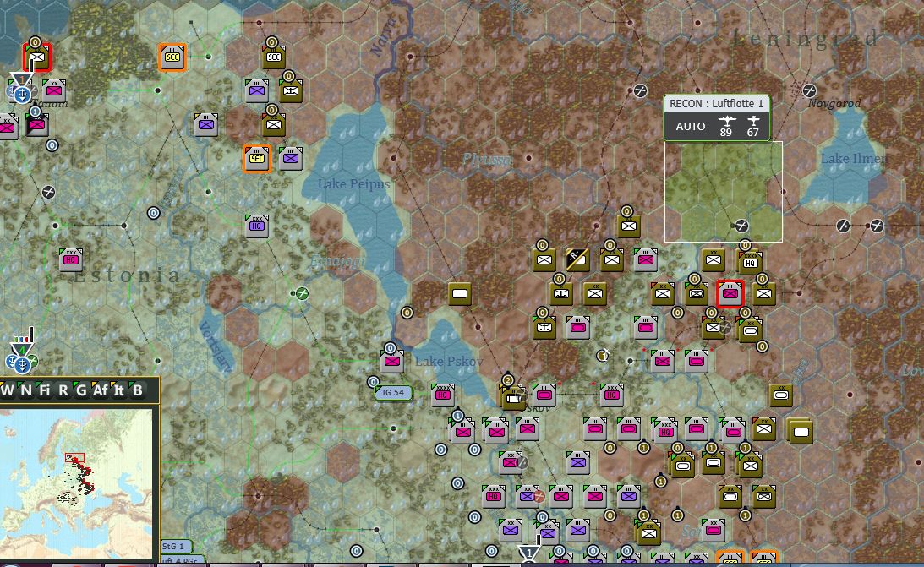
Task: Select pink XX division beside Tallinn port
Action: [x=53, y=90]
